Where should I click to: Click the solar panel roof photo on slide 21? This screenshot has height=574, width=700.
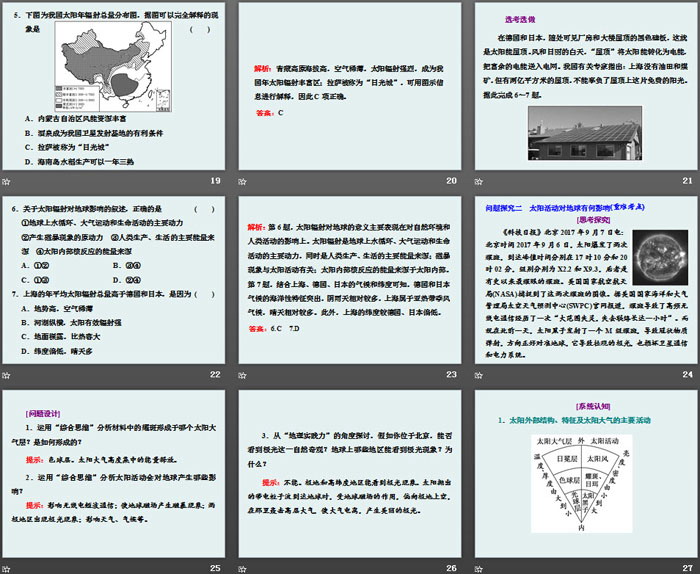click(585, 133)
